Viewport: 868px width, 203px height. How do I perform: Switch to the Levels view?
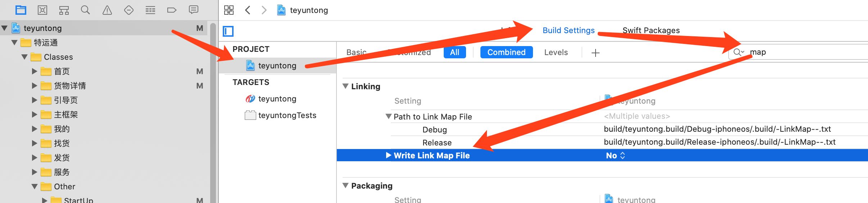point(556,53)
